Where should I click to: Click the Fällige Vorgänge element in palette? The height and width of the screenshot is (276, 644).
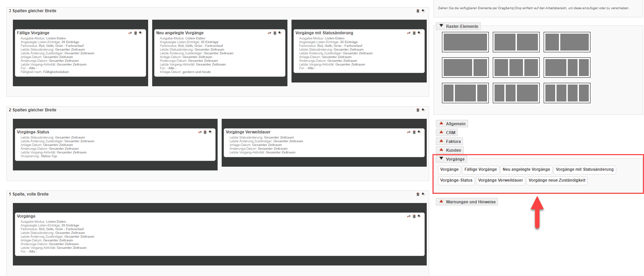coord(480,170)
